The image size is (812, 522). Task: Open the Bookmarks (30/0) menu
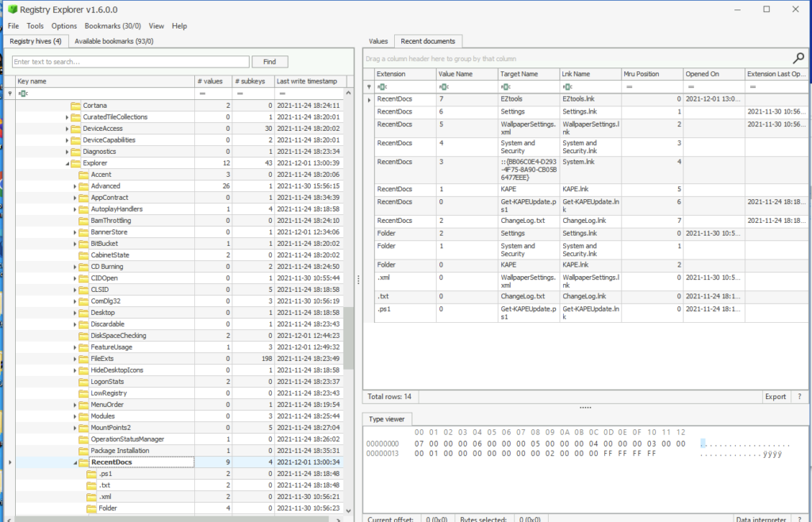[113, 26]
